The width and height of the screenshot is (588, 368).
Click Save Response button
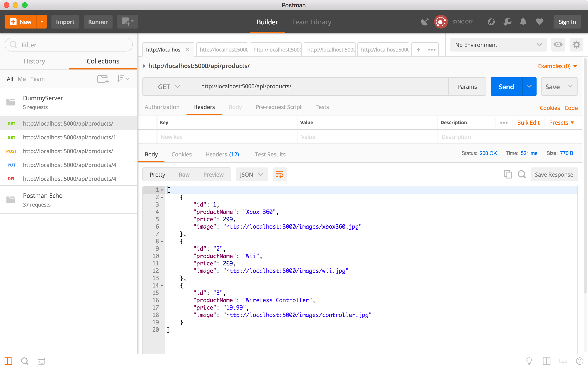tap(554, 175)
